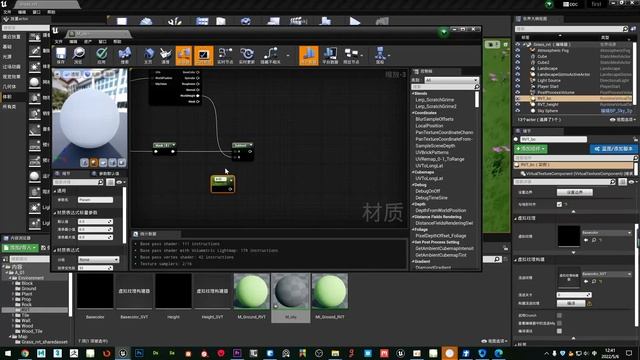Toggle visibility eye of Cube actor

pos(518,56)
